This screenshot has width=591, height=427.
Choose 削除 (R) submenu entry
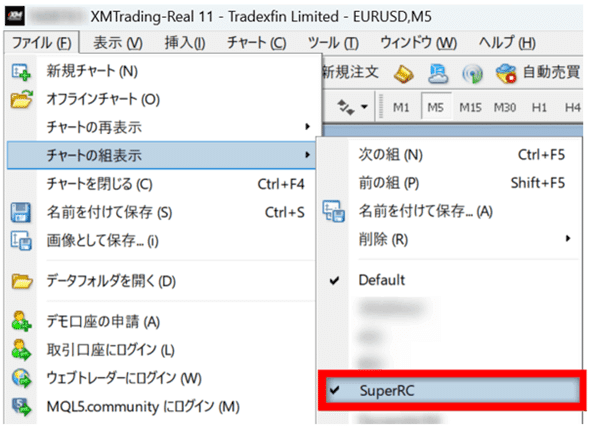click(449, 239)
